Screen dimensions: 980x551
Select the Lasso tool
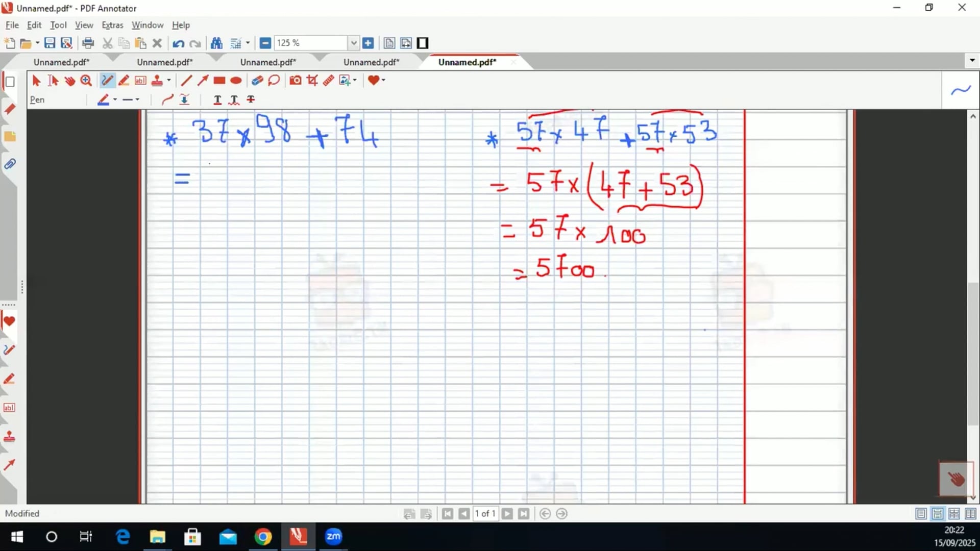click(x=274, y=81)
